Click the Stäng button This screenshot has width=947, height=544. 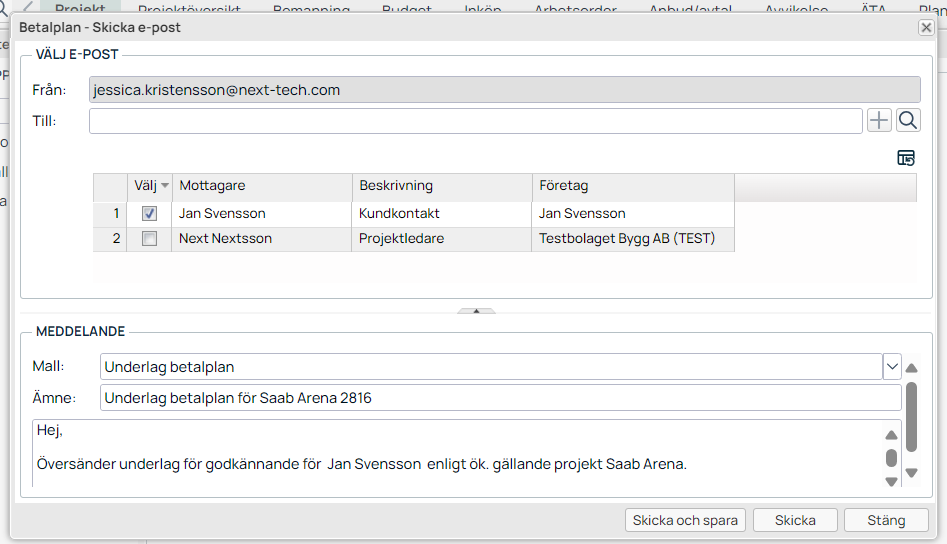[x=886, y=520]
